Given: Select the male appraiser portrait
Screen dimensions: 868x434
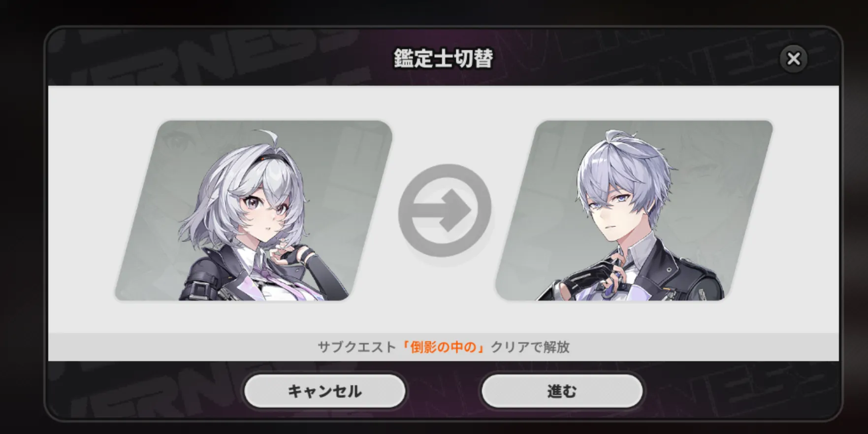Looking at the screenshot, I should (x=634, y=210).
